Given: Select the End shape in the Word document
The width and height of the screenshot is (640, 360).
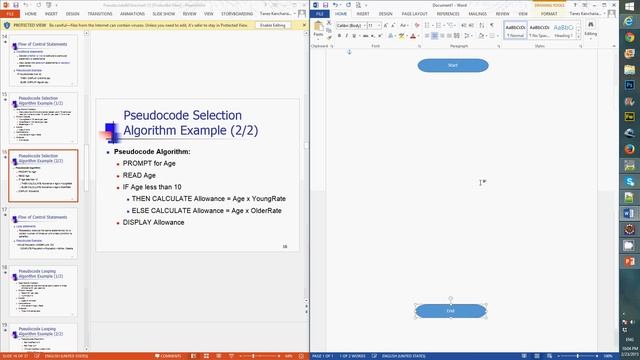Looking at the screenshot, I should pos(451,311).
